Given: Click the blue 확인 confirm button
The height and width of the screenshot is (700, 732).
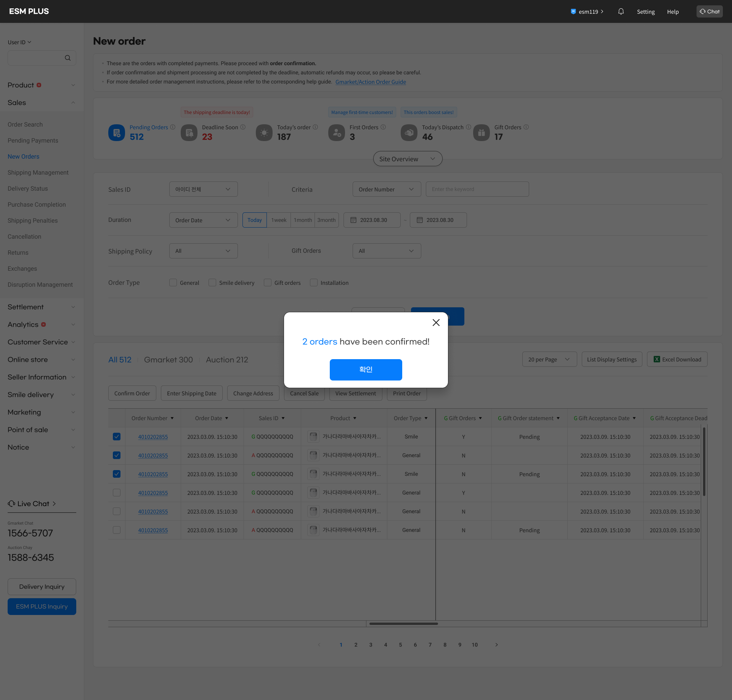Looking at the screenshot, I should (366, 369).
